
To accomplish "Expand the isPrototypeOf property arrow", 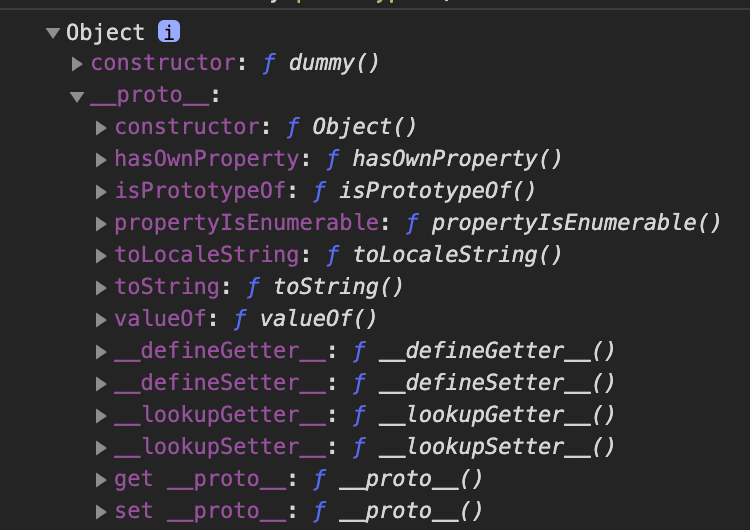I will [x=101, y=192].
